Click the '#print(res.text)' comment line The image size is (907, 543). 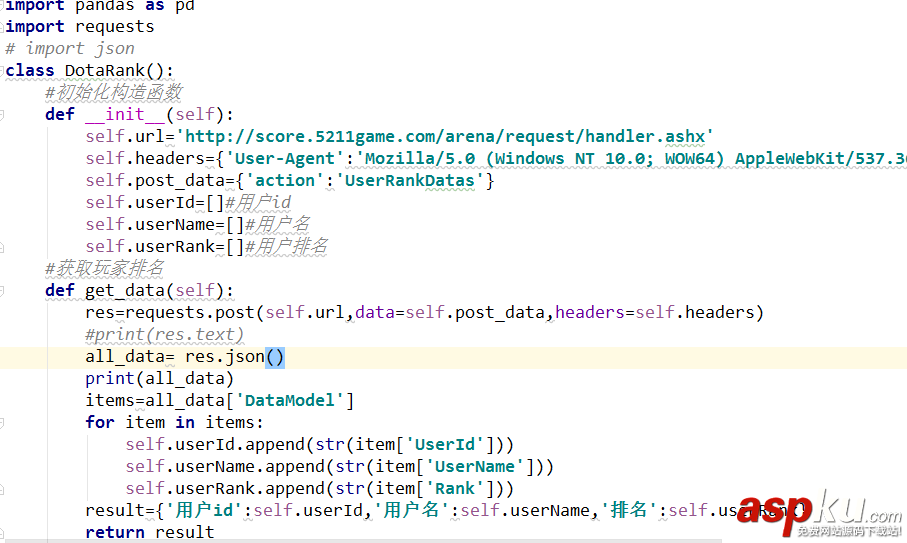(x=164, y=335)
